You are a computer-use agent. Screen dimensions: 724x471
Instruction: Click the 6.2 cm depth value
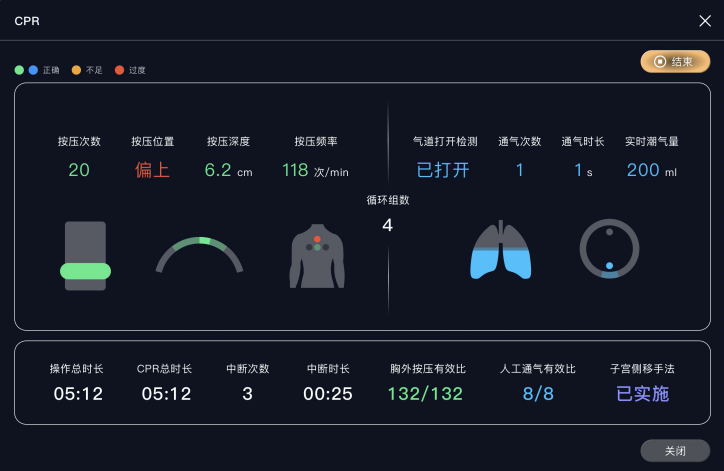229,170
